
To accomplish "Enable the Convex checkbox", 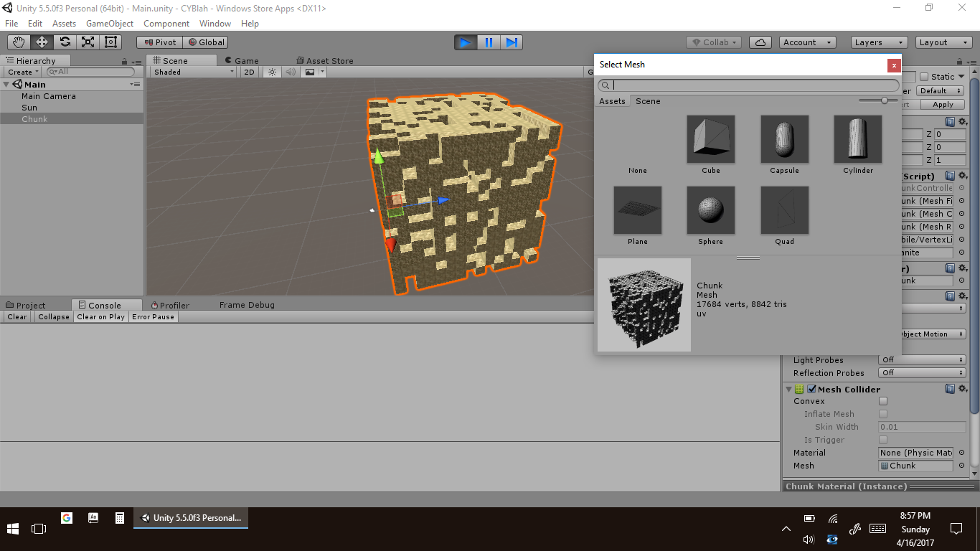I will 883,402.
